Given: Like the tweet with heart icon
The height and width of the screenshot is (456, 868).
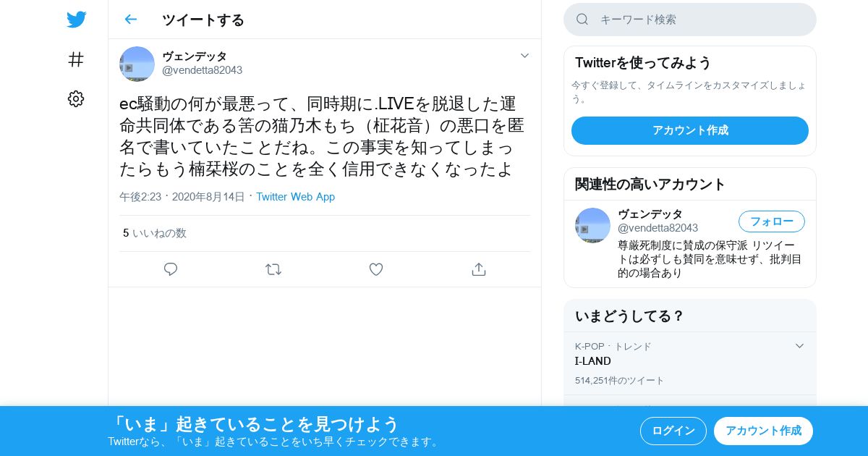Looking at the screenshot, I should click(x=376, y=269).
